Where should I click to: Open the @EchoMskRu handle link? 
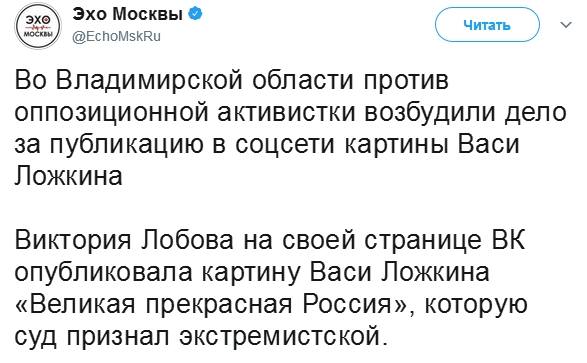coord(116,36)
